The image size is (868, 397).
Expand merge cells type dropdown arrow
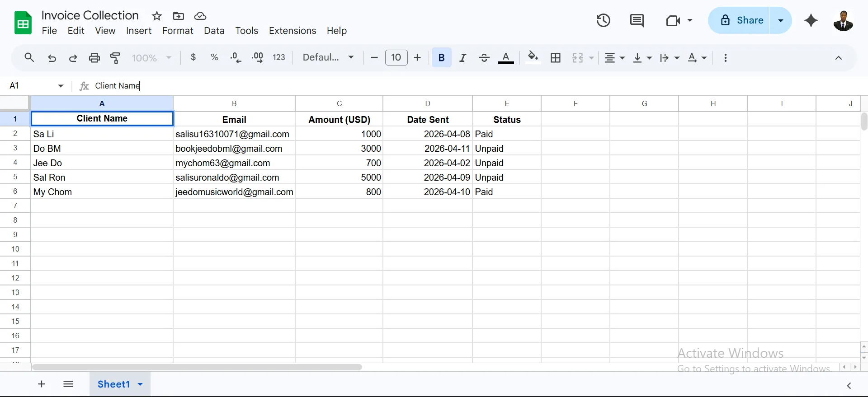(x=591, y=58)
